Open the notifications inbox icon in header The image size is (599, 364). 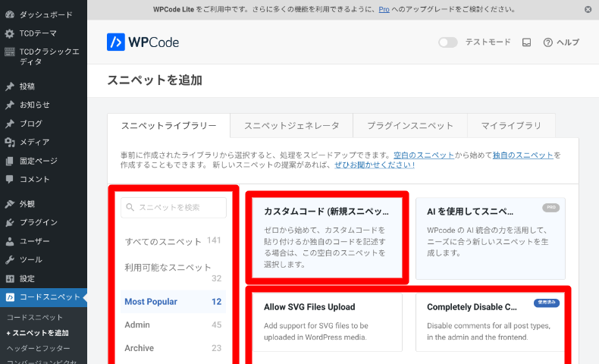[x=526, y=42]
